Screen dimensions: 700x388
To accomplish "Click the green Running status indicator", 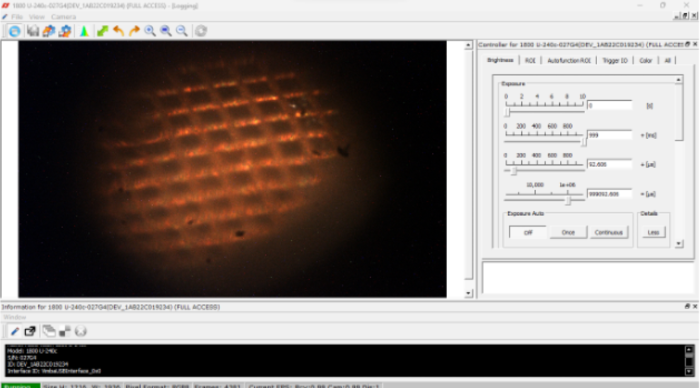I will (21, 385).
